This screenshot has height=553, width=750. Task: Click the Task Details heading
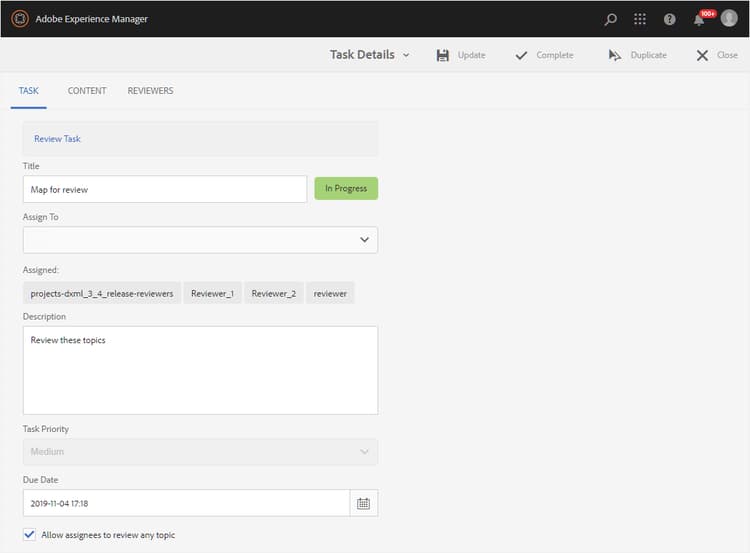tap(362, 55)
